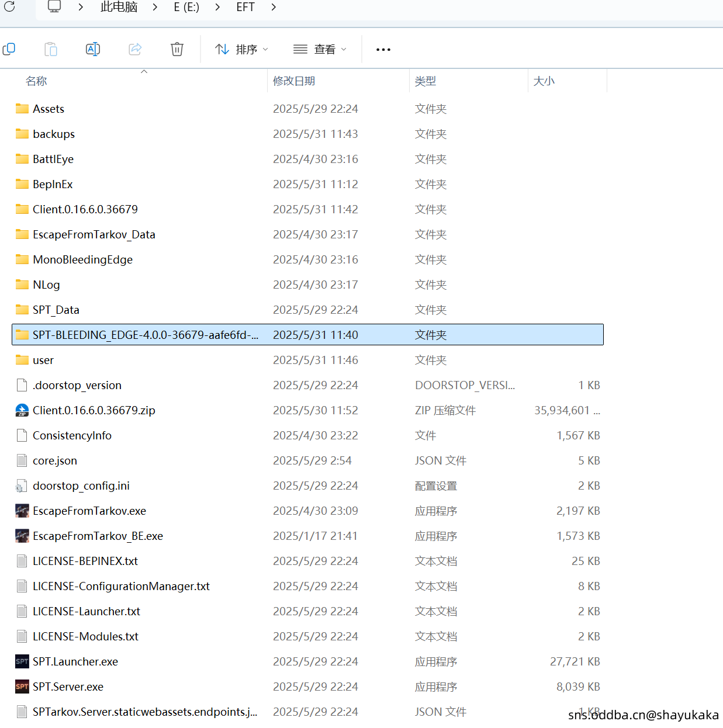Viewport: 723px width, 728px height.
Task: Click the 2025/5/29 2:54 date
Action: click(312, 460)
